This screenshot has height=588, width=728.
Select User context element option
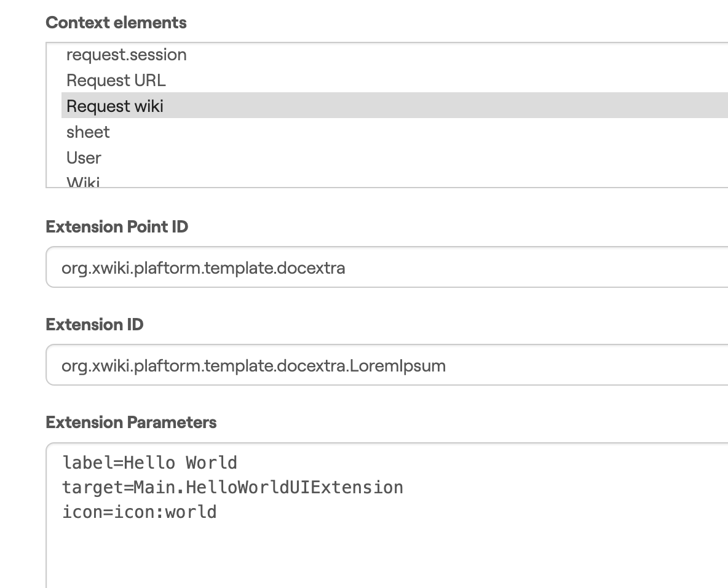click(x=84, y=158)
